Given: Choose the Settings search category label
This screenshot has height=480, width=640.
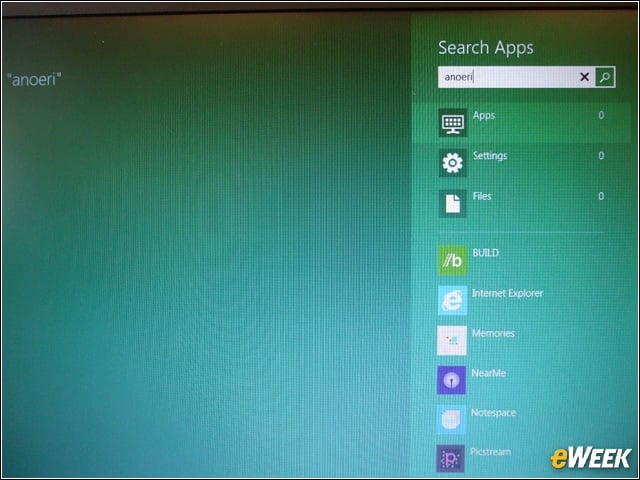Looking at the screenshot, I should coord(490,156).
